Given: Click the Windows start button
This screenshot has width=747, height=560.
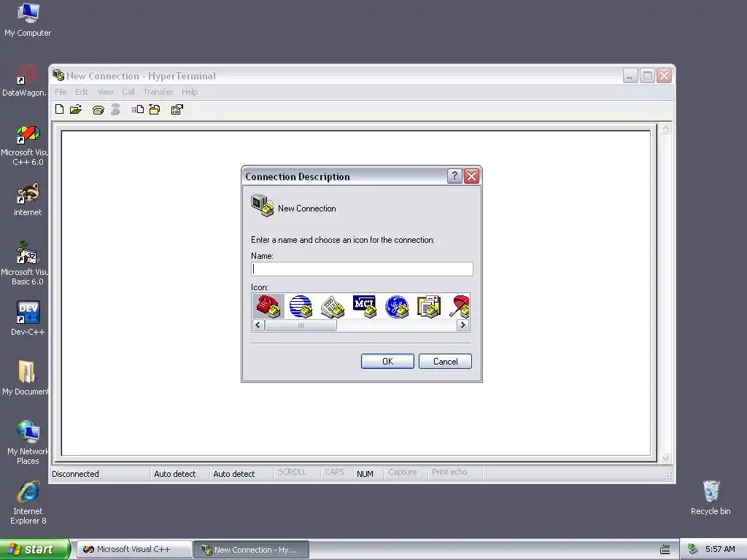Looking at the screenshot, I should [x=35, y=549].
